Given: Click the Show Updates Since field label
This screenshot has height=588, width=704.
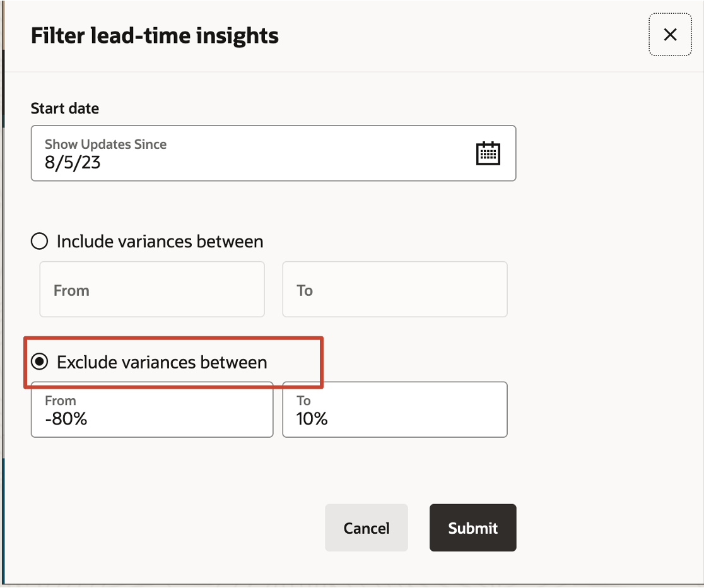Looking at the screenshot, I should click(105, 144).
